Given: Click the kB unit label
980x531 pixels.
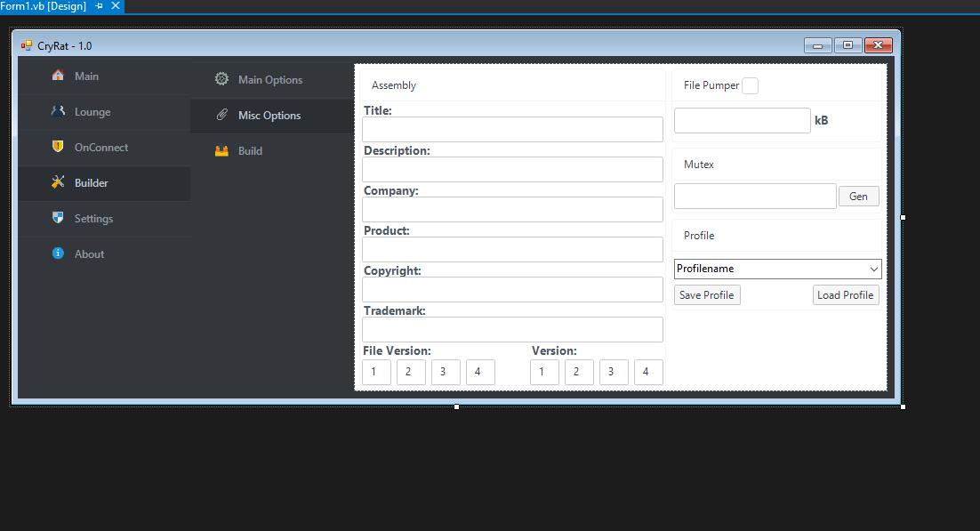Looking at the screenshot, I should click(x=821, y=121).
